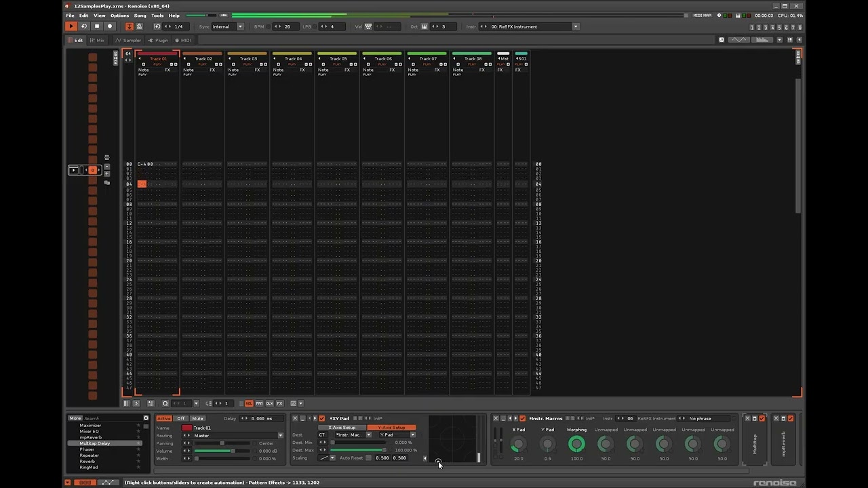The image size is (868, 488).
Task: Select Multitap Delay in effects list
Action: [95, 443]
